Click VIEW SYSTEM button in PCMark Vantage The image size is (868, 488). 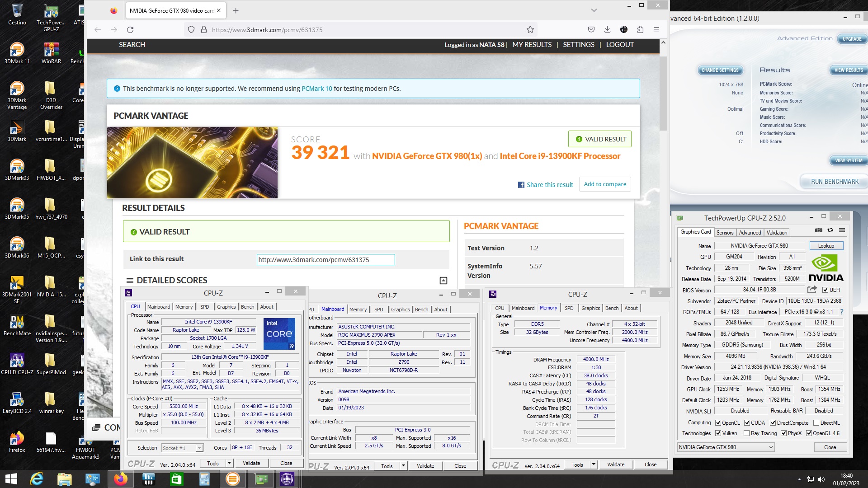(848, 161)
